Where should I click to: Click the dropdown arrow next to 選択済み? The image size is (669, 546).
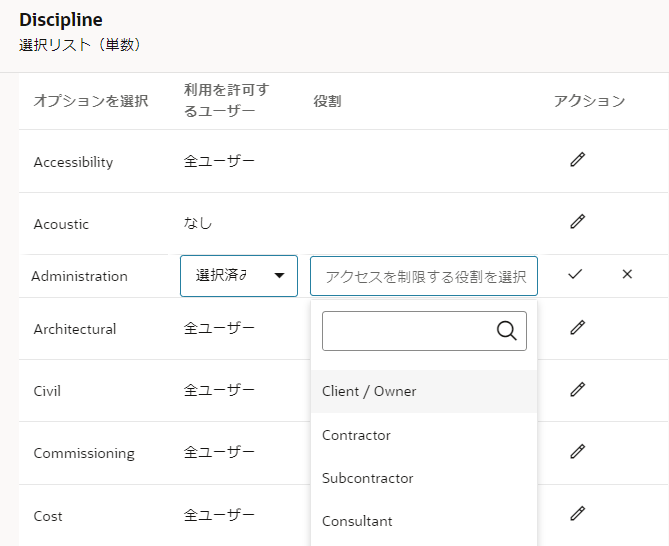(x=279, y=276)
